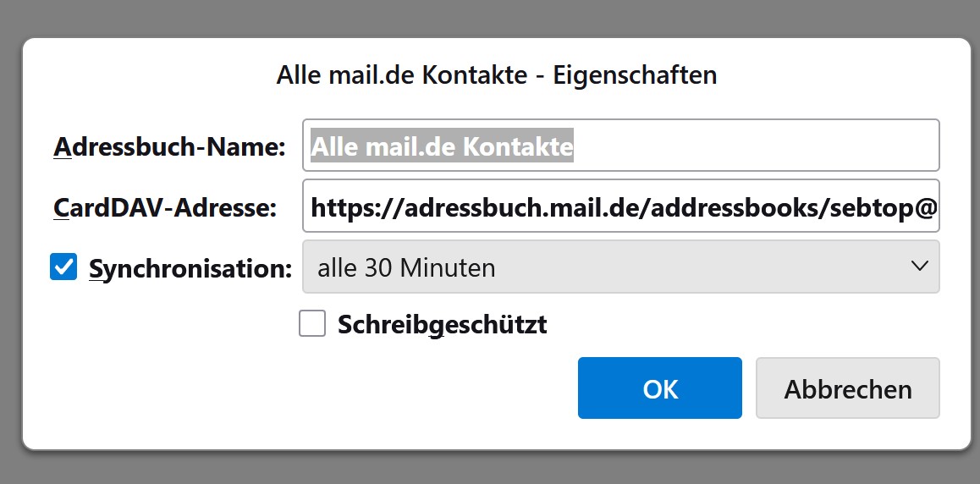This screenshot has width=980, height=484.
Task: Click the 'Synchronisation:' label text
Action: (190, 268)
